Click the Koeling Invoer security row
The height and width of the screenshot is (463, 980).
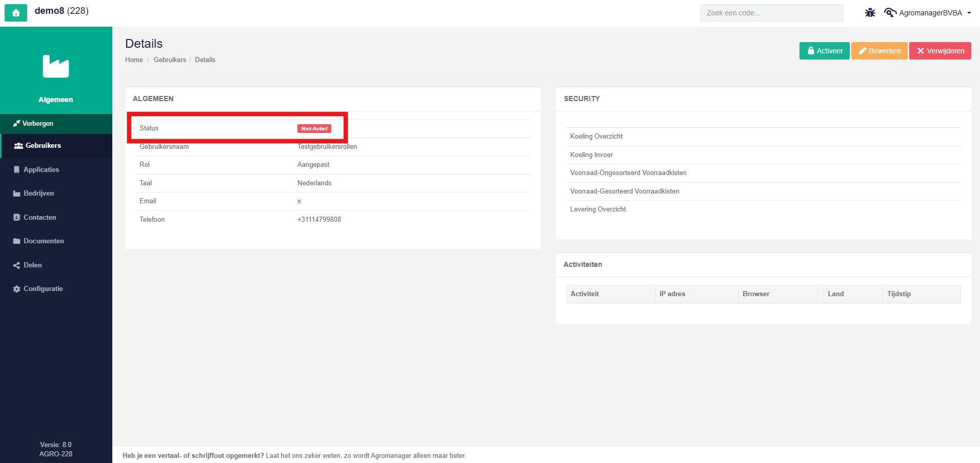[x=763, y=155]
